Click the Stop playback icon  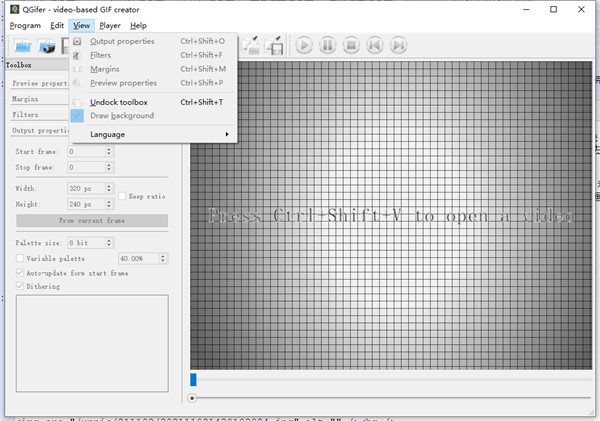pos(351,45)
